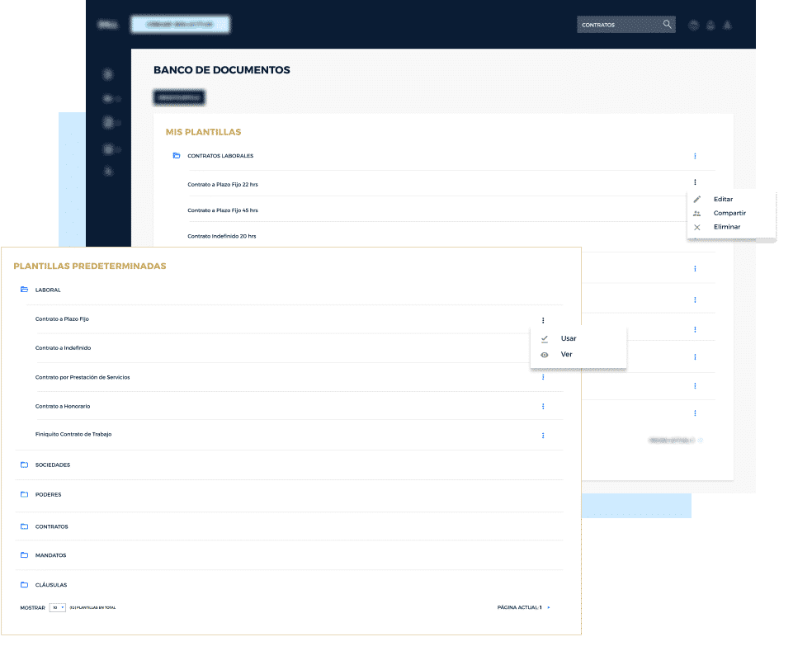The width and height of the screenshot is (812, 651).
Task: Choose Eliminar from the context menu
Action: point(726,227)
